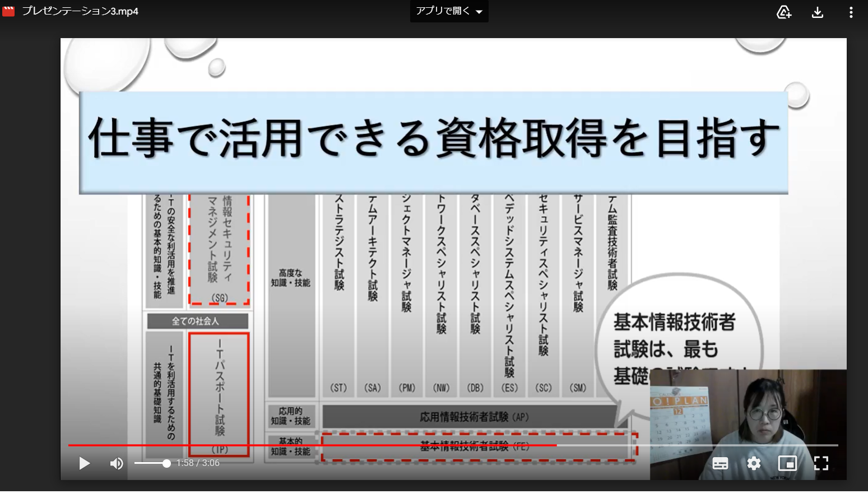Viewport: 868px width, 503px height.
Task: Click the 高度な知識・技能 label
Action: click(x=291, y=278)
